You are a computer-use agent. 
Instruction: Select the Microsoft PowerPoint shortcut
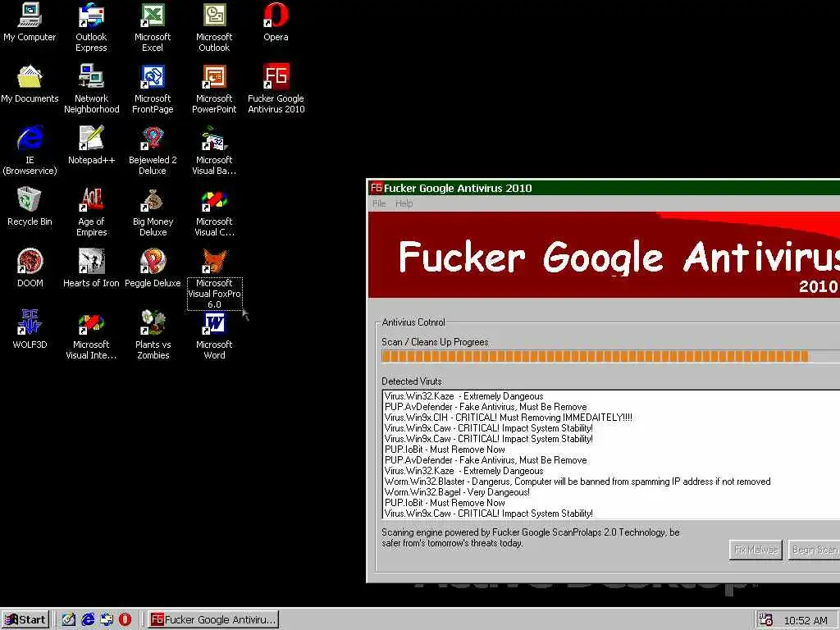(x=214, y=89)
